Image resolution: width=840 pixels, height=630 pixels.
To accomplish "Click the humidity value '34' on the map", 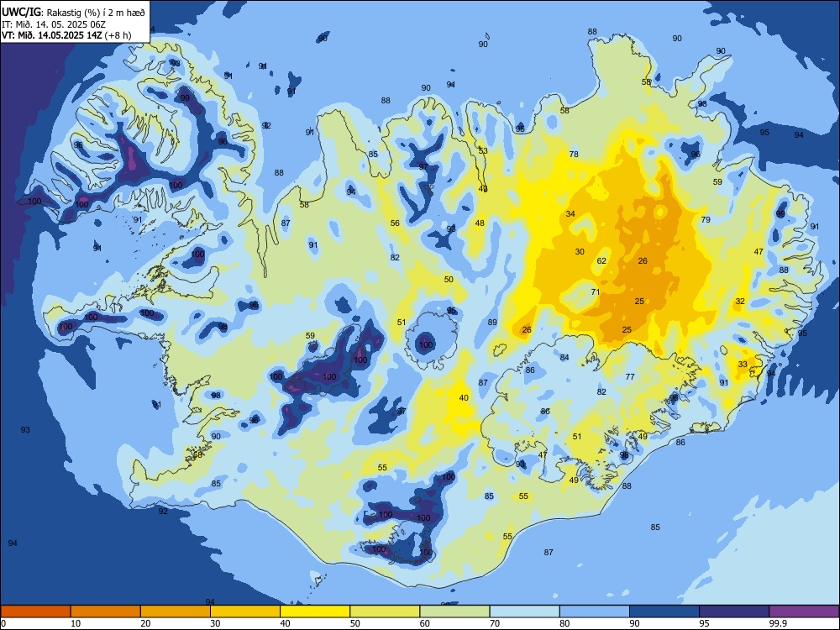I will click(x=570, y=213).
